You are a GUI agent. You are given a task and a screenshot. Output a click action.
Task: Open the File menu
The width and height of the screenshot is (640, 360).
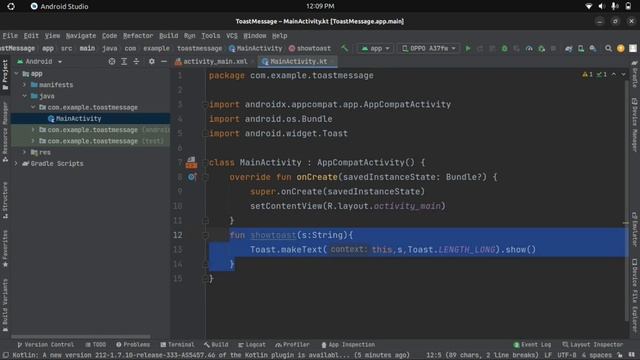tap(10, 36)
